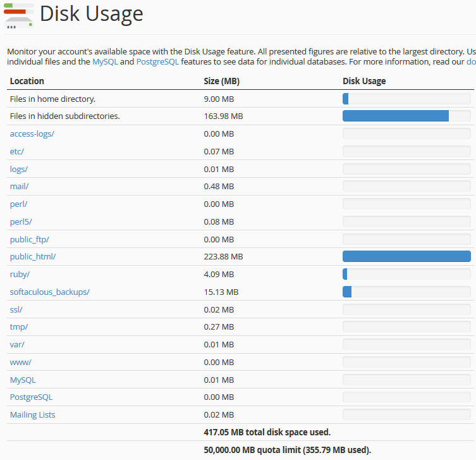This screenshot has width=476, height=460.
Task: Click the Location column header
Action: pyautogui.click(x=27, y=81)
